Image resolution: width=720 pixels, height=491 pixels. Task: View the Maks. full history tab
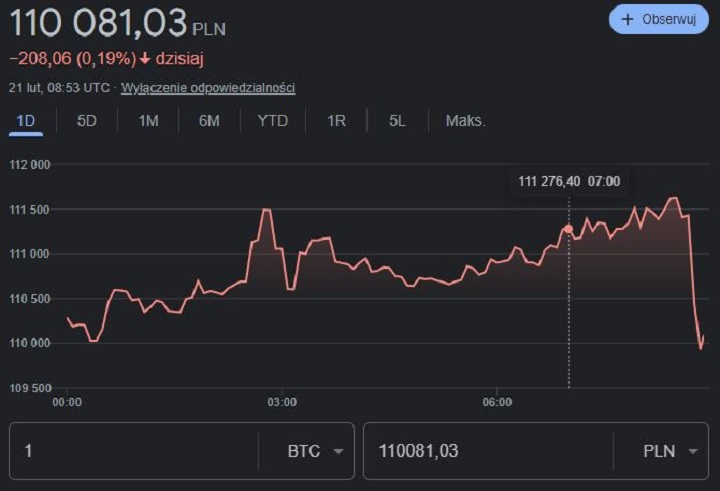coord(465,121)
